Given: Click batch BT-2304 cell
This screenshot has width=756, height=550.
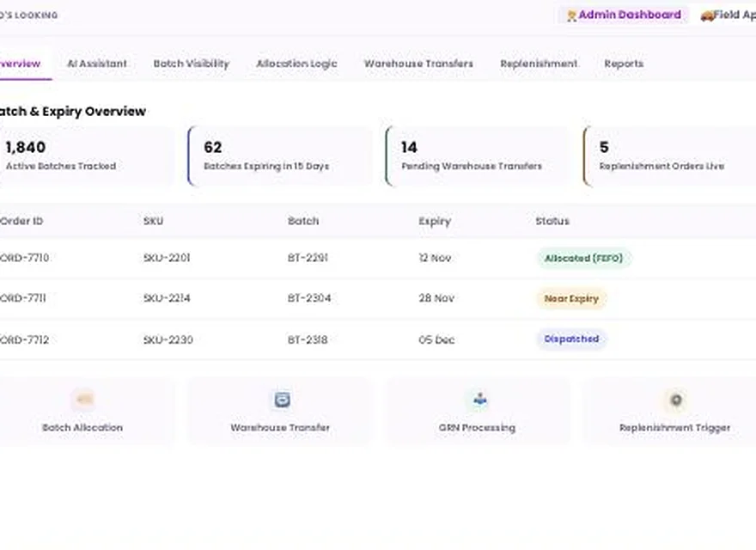Looking at the screenshot, I should tap(309, 298).
